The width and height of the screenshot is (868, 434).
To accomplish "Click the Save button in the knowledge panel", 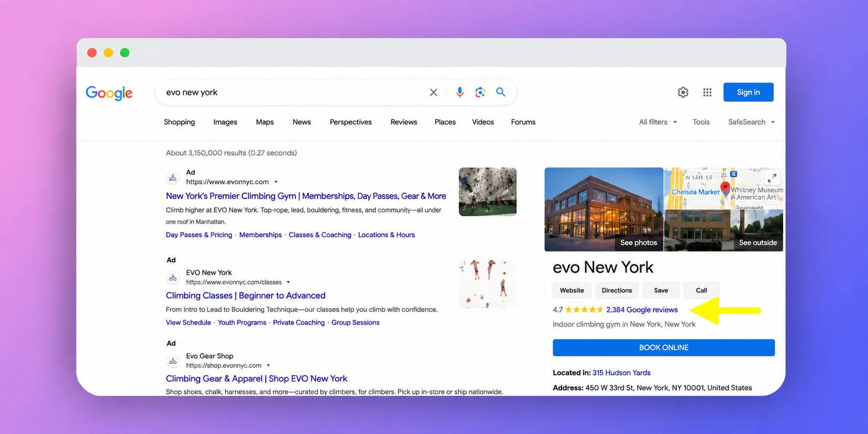I will tap(661, 290).
